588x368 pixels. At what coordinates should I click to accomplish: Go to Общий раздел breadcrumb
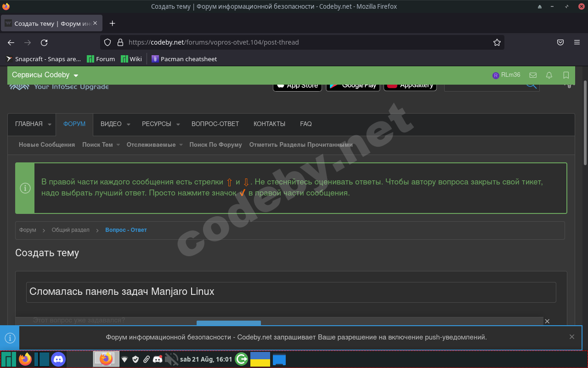pyautogui.click(x=70, y=230)
